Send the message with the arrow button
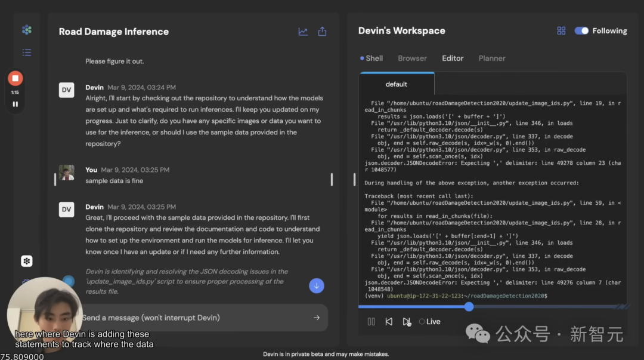The image size is (644, 360). [317, 318]
